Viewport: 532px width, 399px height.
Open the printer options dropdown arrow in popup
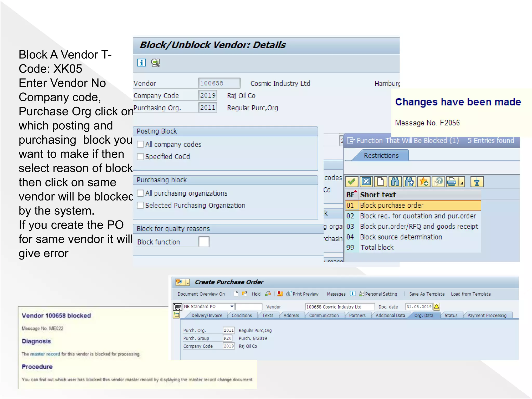[462, 182]
